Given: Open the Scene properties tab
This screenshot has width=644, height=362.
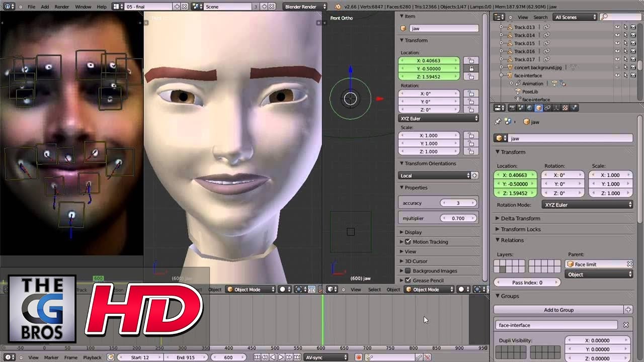Looking at the screenshot, I should [521, 108].
